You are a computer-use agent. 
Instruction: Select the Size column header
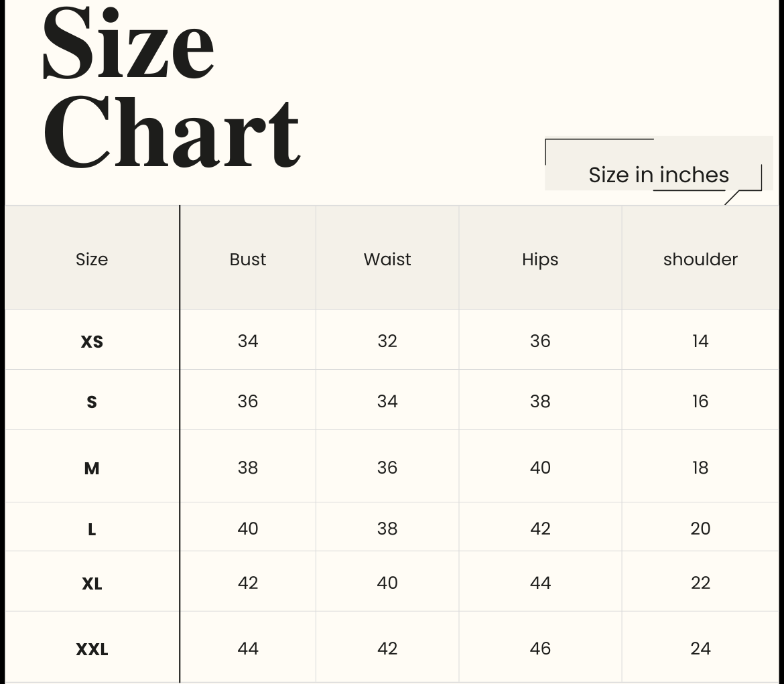[x=92, y=259]
